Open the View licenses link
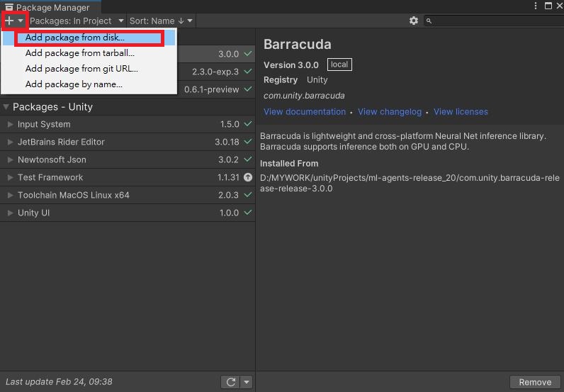The height and width of the screenshot is (392, 564). [x=461, y=112]
